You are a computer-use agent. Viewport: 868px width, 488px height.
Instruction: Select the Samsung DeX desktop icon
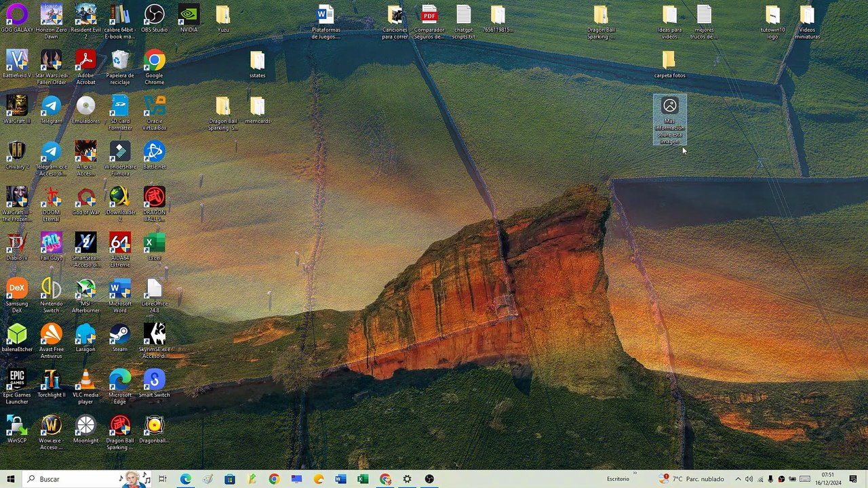17,296
